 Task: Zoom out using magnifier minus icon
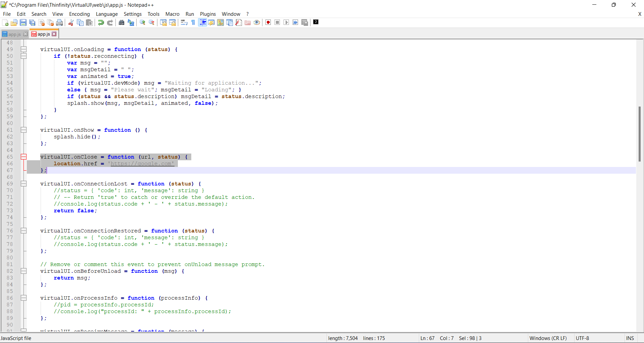click(152, 23)
